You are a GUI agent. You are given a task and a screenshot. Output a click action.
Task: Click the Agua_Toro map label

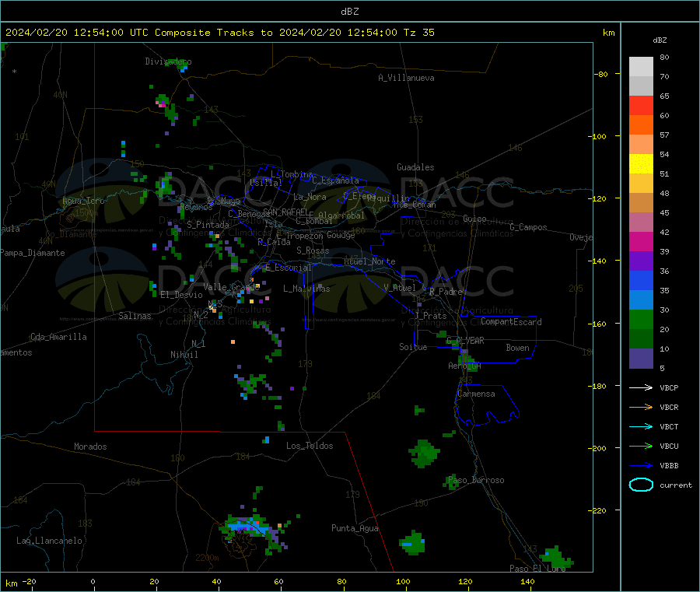[x=83, y=201]
